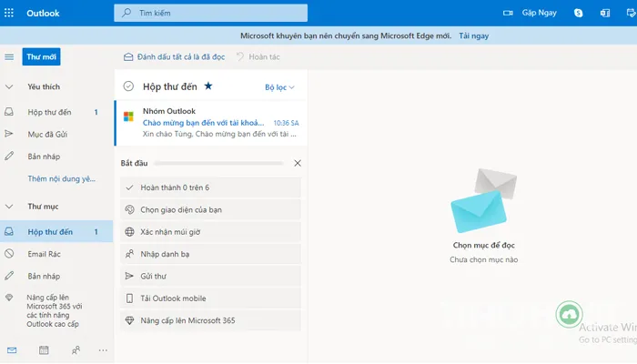Image resolution: width=637 pixels, height=364 pixels.
Task: Select Nhập danh bạ task
Action: 210,254
